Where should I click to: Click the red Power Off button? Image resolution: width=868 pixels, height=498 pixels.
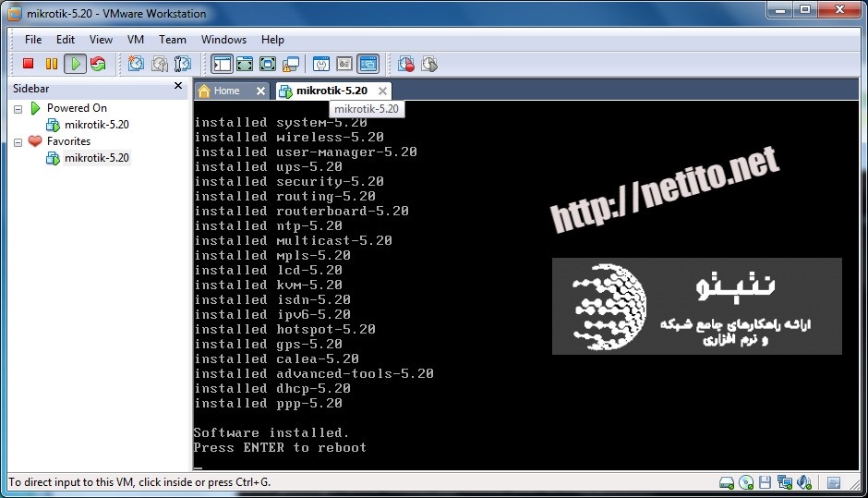[x=28, y=65]
